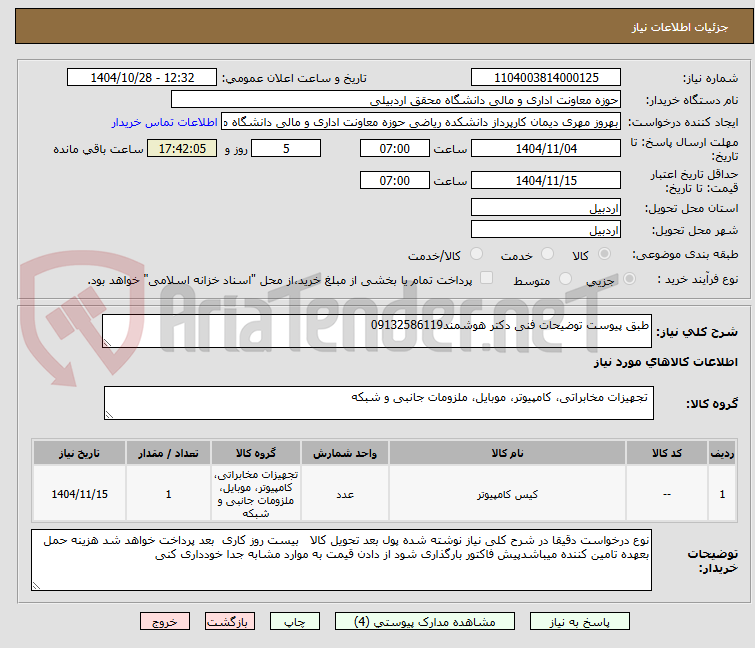Click the delivery province field
The image size is (755, 648).
click(x=546, y=207)
